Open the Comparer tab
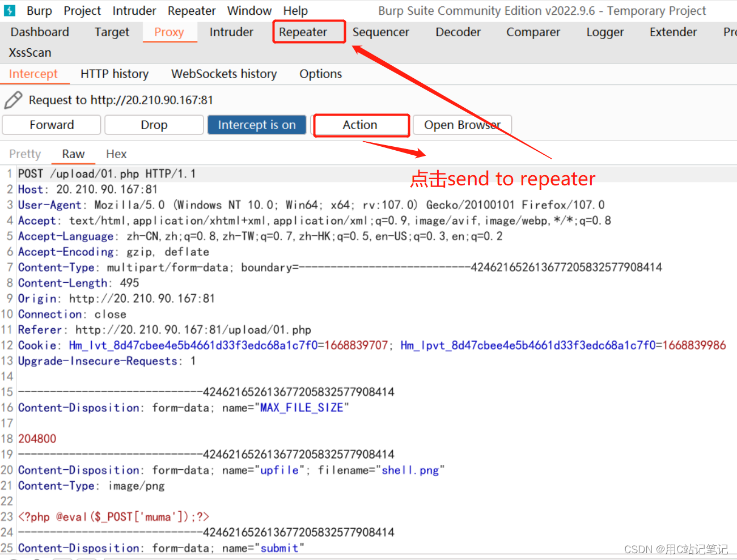737x560 pixels. (533, 32)
